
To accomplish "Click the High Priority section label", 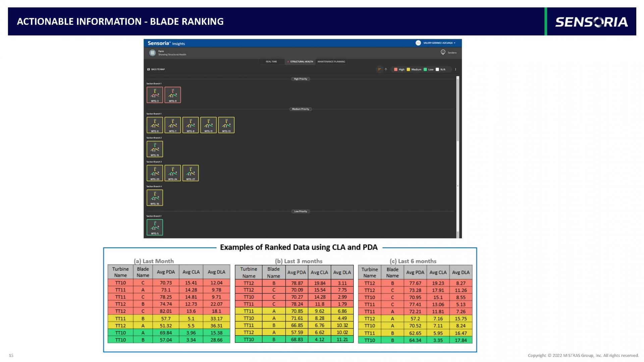I will click(x=301, y=79).
